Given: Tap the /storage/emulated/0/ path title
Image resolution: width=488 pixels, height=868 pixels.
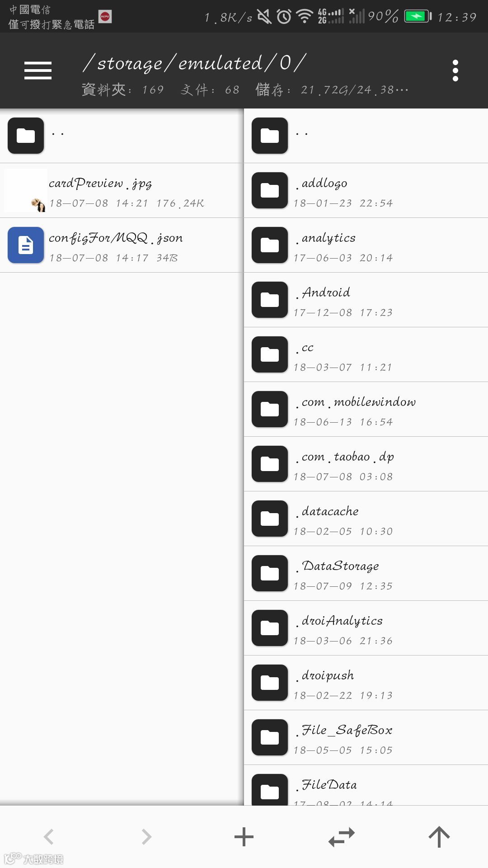Looking at the screenshot, I should point(195,63).
